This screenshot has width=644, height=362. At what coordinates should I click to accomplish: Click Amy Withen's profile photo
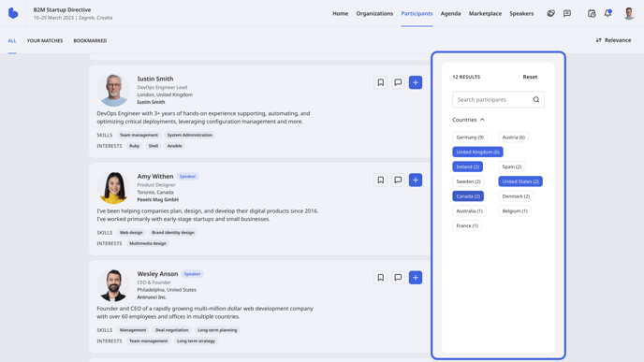click(x=113, y=188)
